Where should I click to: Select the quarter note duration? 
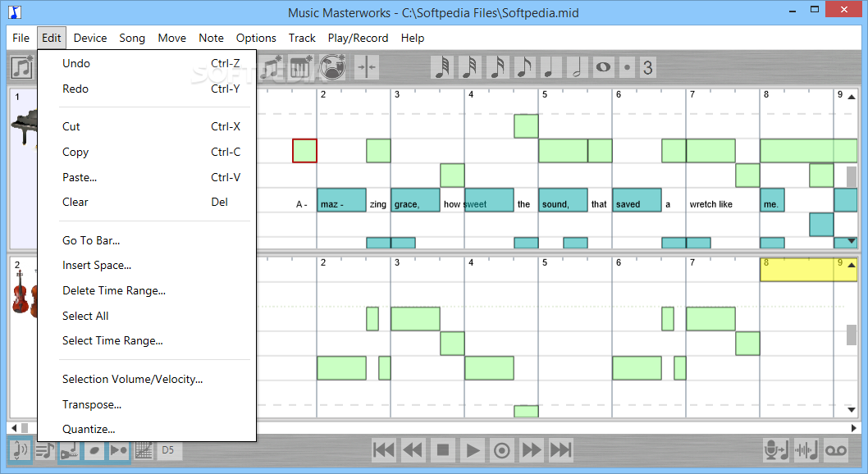(x=550, y=67)
